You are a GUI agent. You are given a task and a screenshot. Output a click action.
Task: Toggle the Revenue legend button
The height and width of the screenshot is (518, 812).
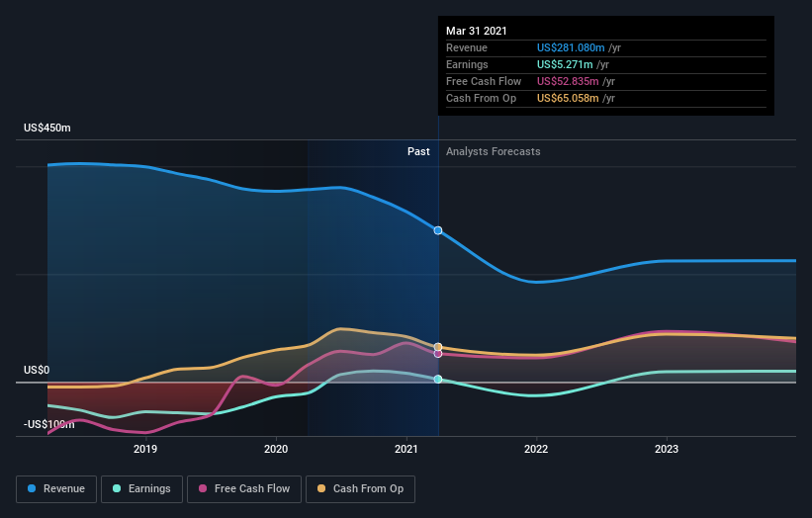pyautogui.click(x=56, y=489)
